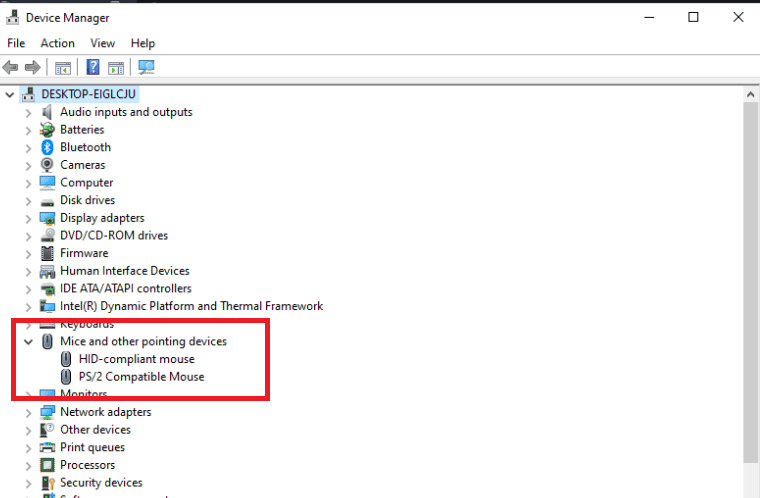Click the Print queues printer icon
760x498 pixels.
click(x=47, y=447)
